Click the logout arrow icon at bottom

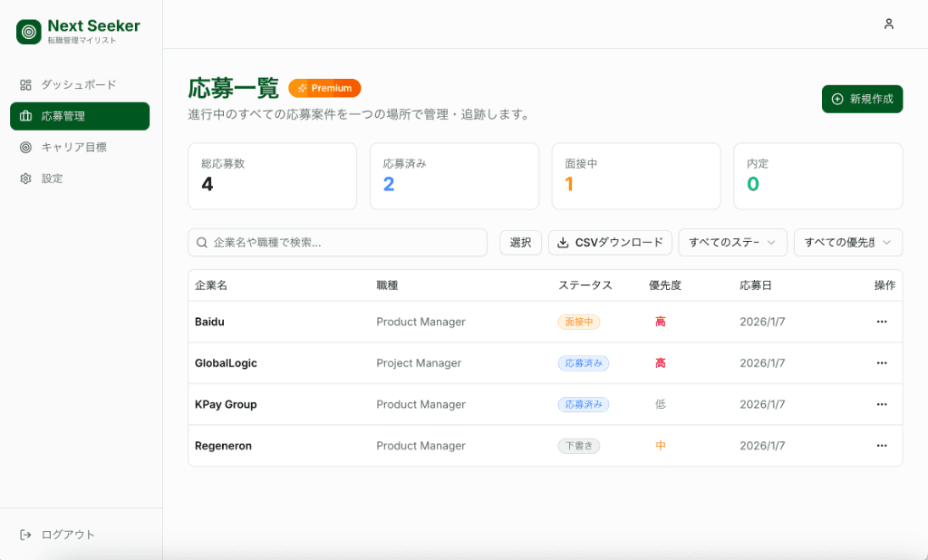pyautogui.click(x=24, y=534)
